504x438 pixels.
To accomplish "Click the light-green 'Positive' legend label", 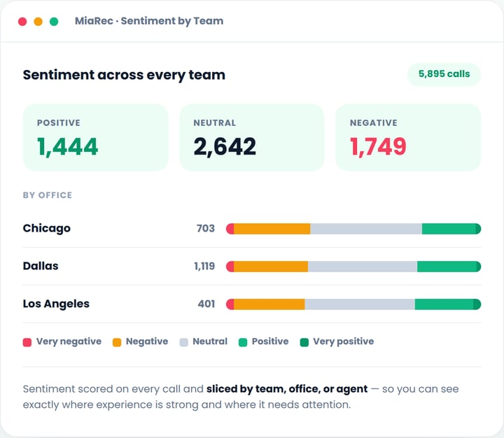I will (270, 341).
